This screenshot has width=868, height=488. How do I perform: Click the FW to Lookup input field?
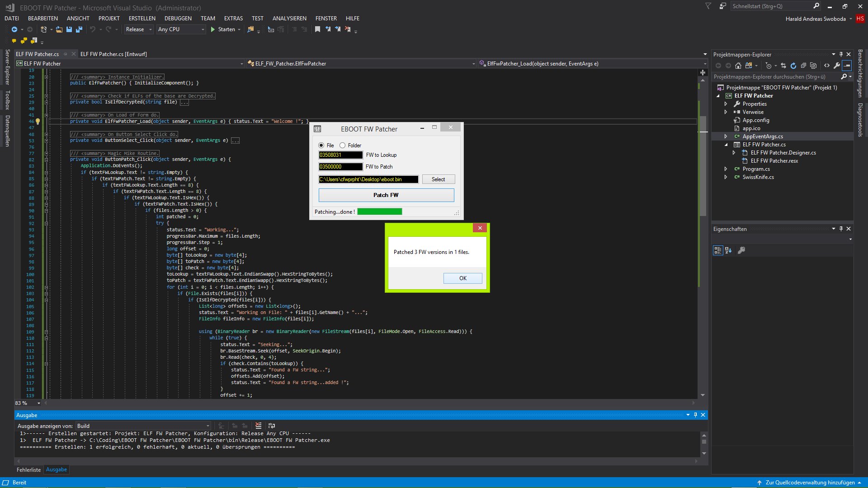click(x=340, y=155)
